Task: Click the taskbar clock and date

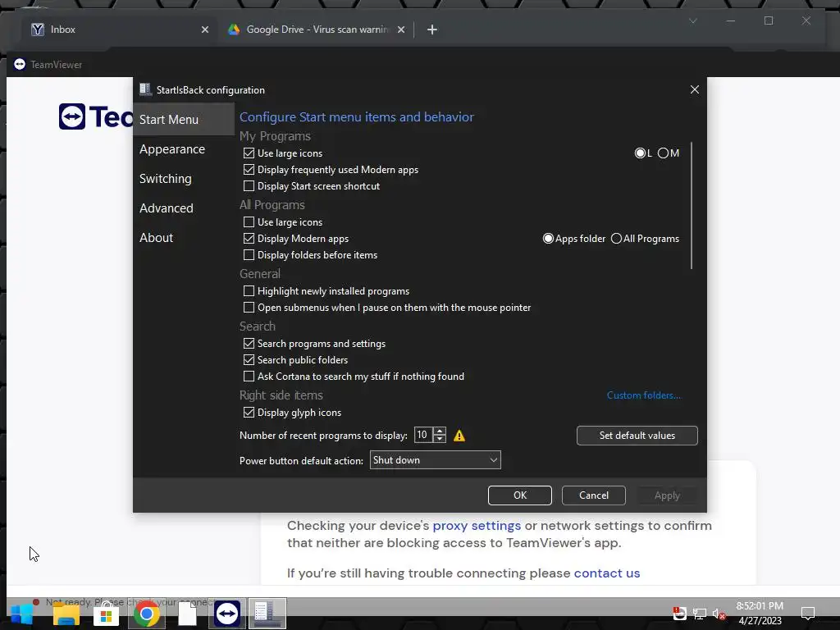Action: 760,614
